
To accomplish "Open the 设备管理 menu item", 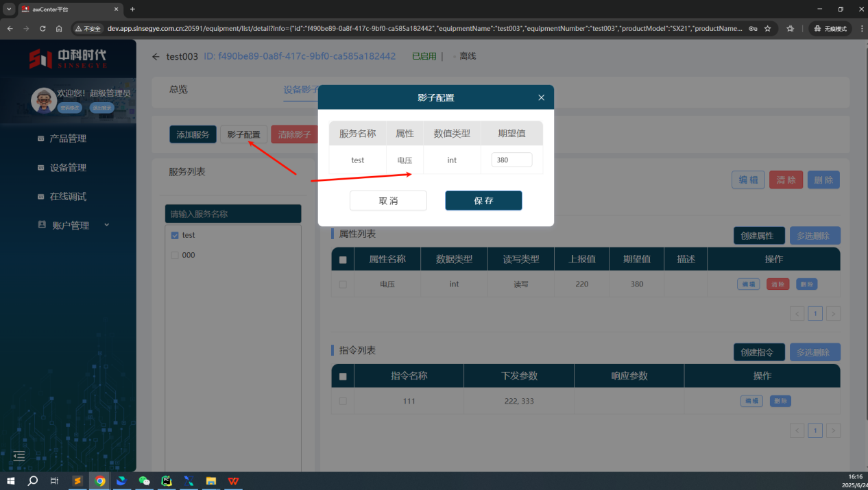I will point(68,168).
